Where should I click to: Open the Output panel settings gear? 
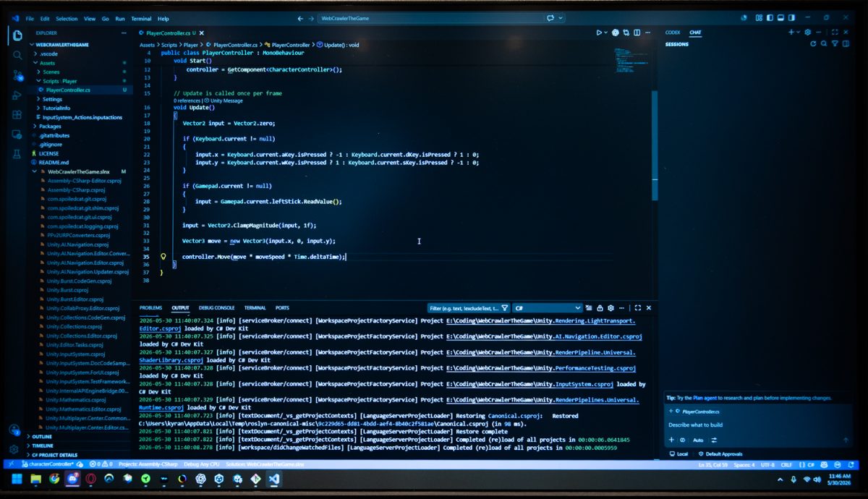point(610,308)
